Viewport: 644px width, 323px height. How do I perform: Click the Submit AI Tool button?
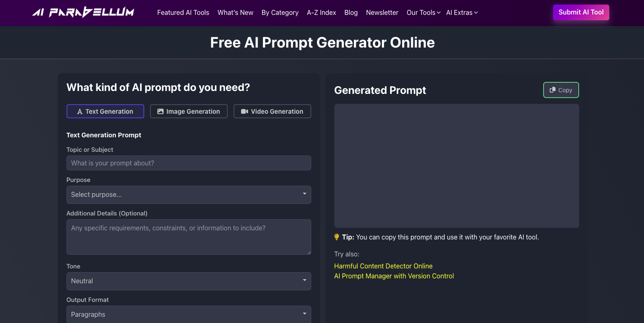tap(581, 12)
